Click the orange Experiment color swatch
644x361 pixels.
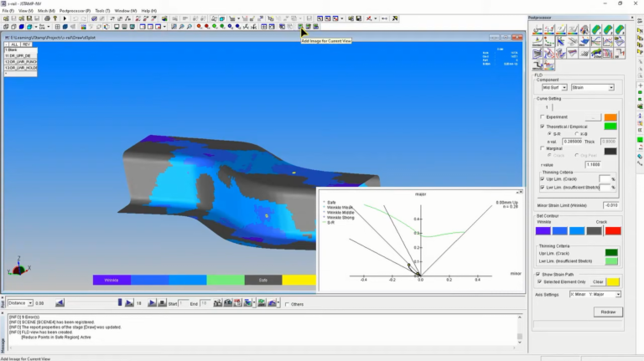tap(610, 117)
